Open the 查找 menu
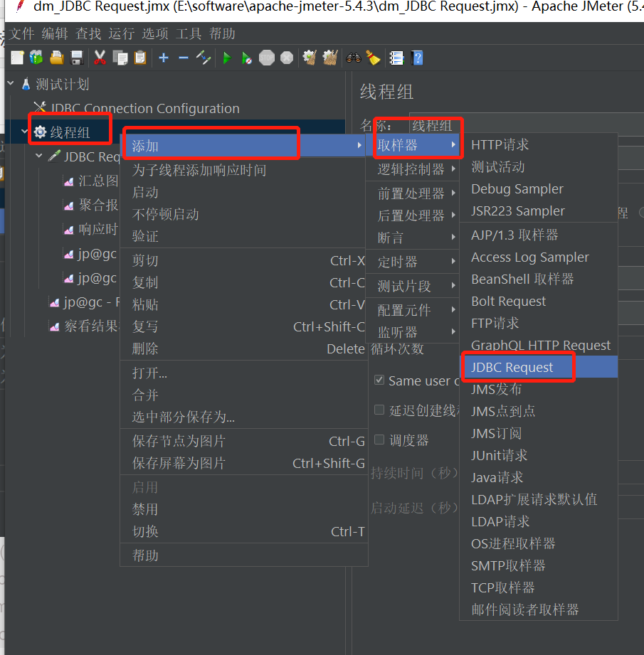Screen dimensions: 644x655 click(x=88, y=33)
